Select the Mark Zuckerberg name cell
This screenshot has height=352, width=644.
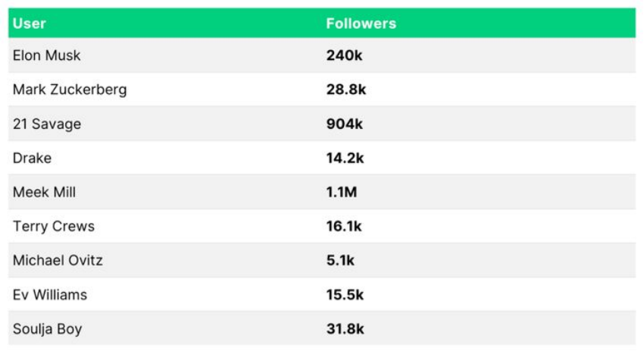[70, 90]
